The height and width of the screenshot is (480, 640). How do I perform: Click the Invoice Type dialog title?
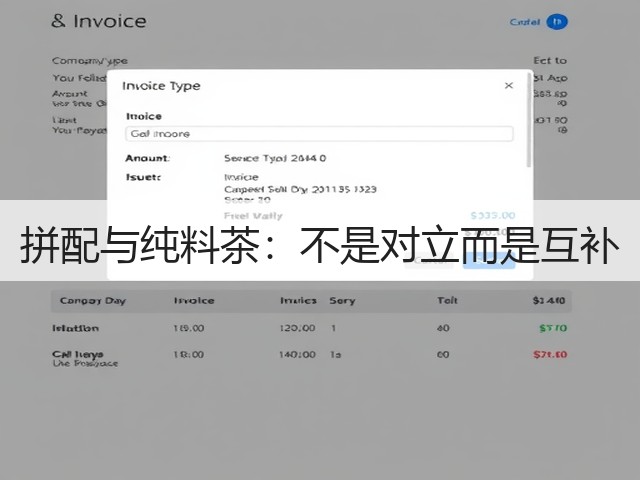click(x=161, y=86)
